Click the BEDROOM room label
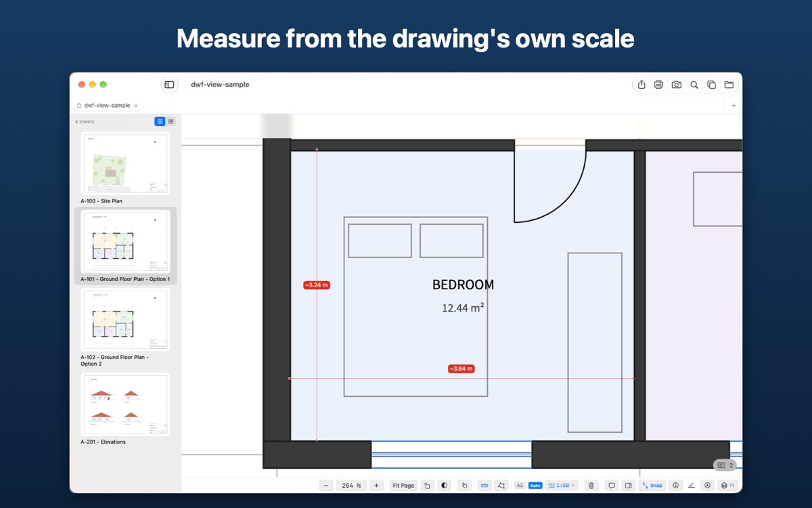Screen dimensions: 812x508 (x=463, y=285)
